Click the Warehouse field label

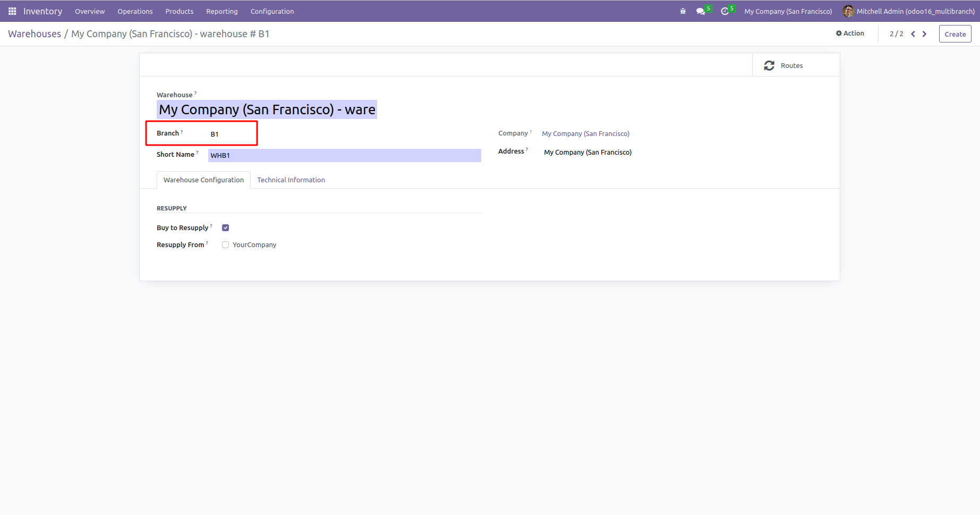click(x=174, y=95)
